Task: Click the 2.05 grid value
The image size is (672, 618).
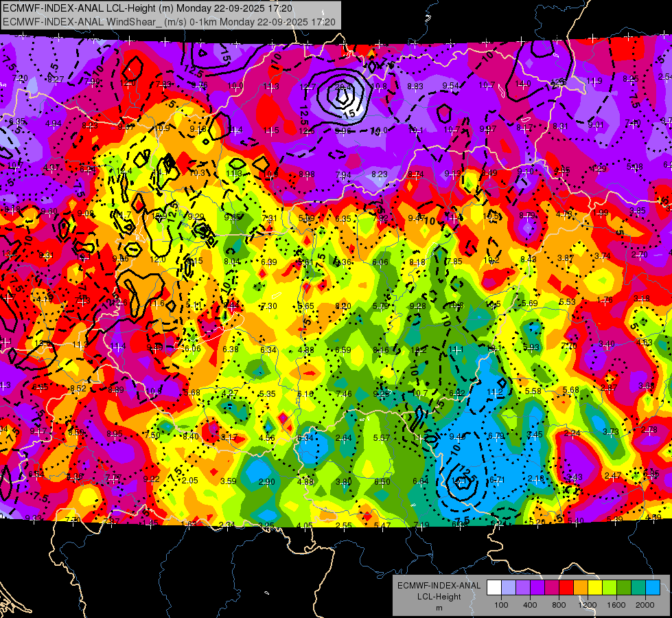Action: coord(190,481)
